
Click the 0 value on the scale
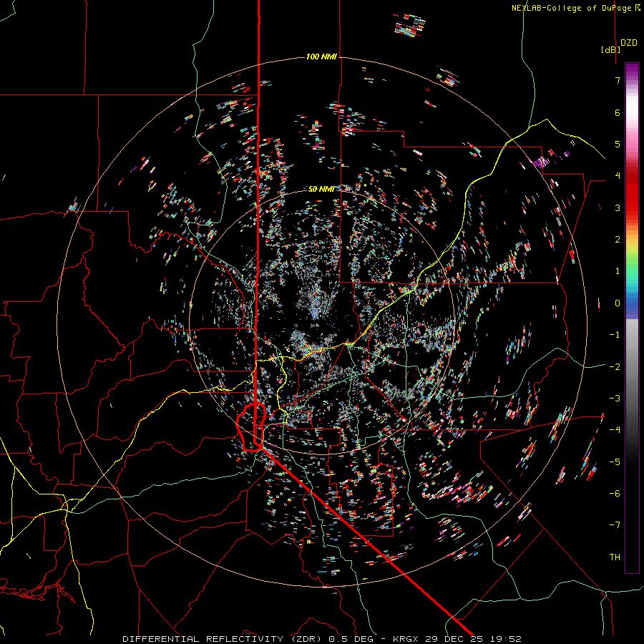tap(618, 303)
